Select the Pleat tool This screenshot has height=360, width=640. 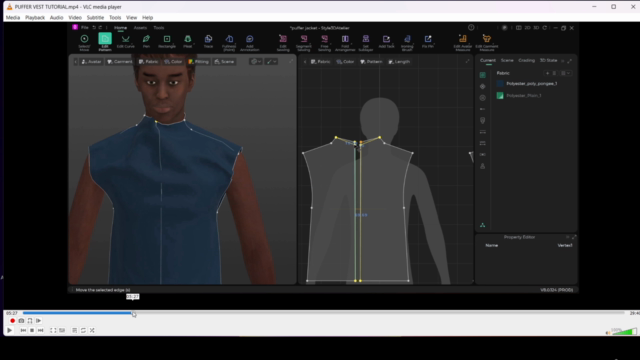coord(188,42)
